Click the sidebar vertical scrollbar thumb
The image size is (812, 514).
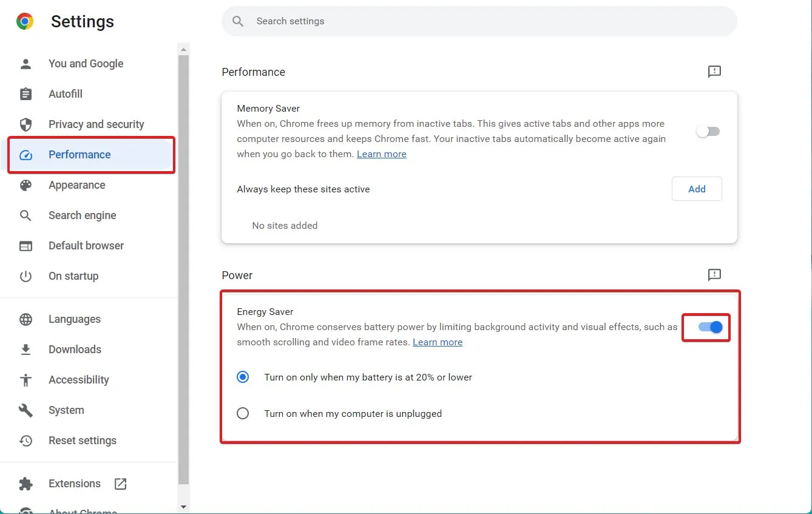[184, 270]
